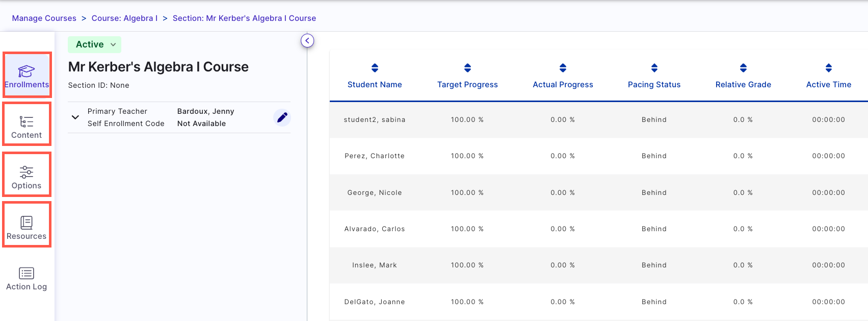Click Target Progress value for Alvarado, Carlos
The height and width of the screenshot is (321, 868).
[467, 229]
